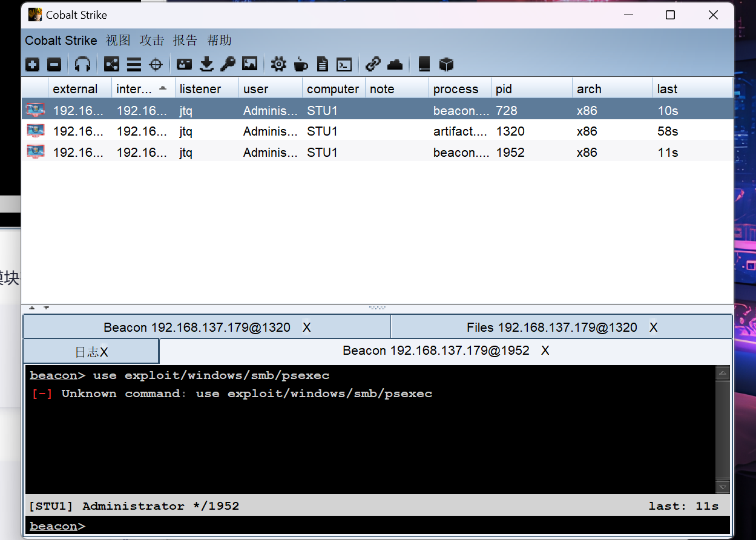Focus the beacon command input field
Viewport: 756px width, 540px height.
tap(377, 525)
